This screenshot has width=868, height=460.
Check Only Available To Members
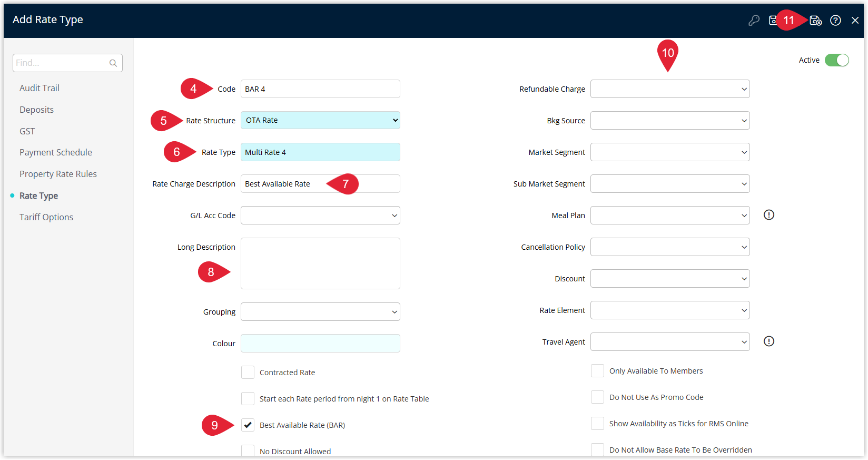pos(597,371)
